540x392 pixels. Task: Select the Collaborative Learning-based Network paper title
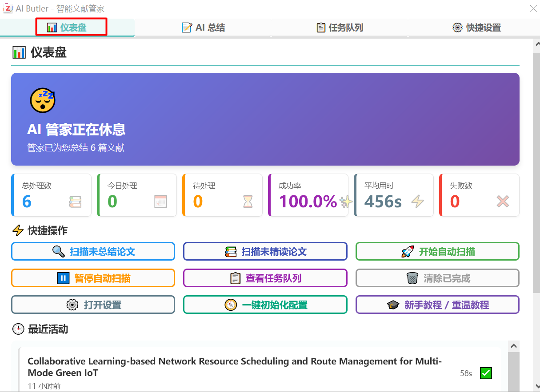pos(235,367)
